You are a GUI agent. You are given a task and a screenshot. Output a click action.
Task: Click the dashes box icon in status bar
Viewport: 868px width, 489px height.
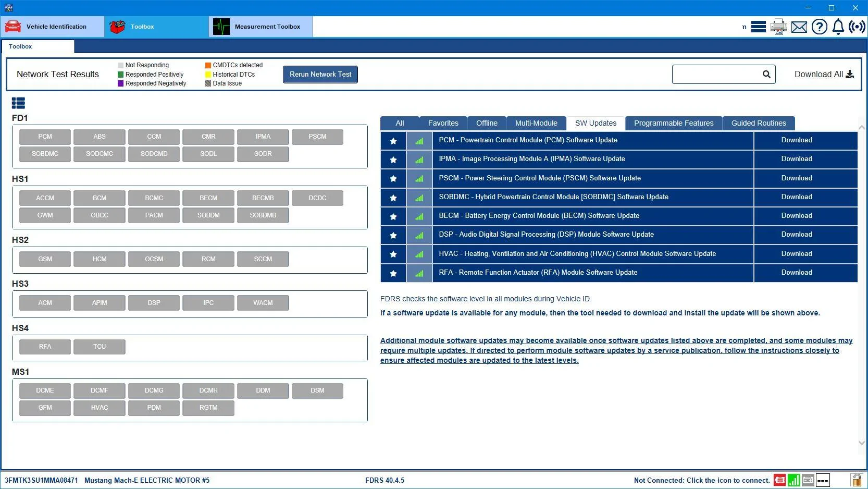tap(823, 480)
